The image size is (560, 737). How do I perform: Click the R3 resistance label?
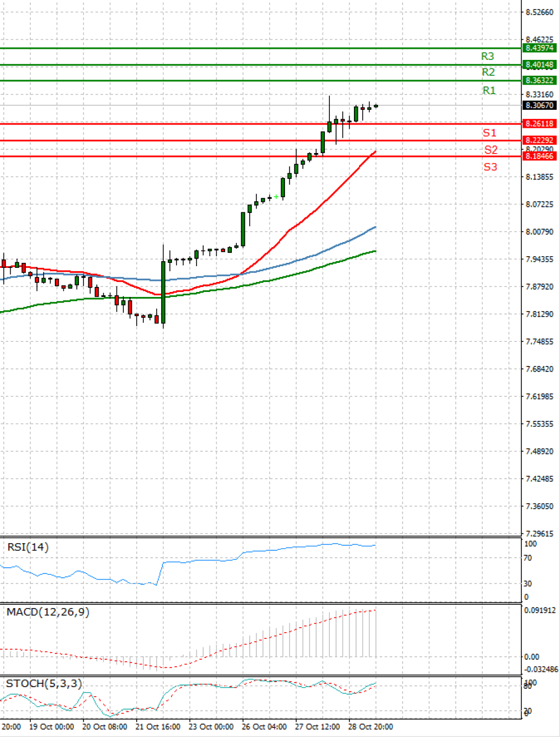click(x=488, y=56)
